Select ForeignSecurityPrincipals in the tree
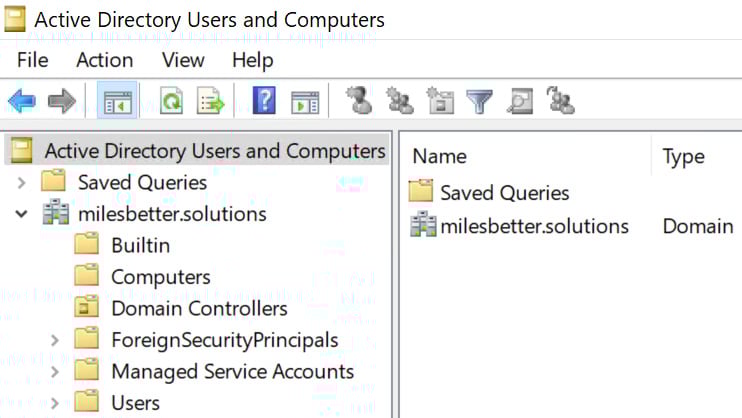The width and height of the screenshot is (742, 418). [225, 340]
